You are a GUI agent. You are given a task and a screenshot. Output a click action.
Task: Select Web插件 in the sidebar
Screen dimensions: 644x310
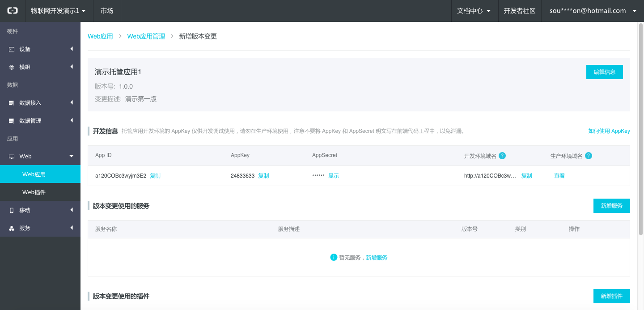tap(34, 192)
